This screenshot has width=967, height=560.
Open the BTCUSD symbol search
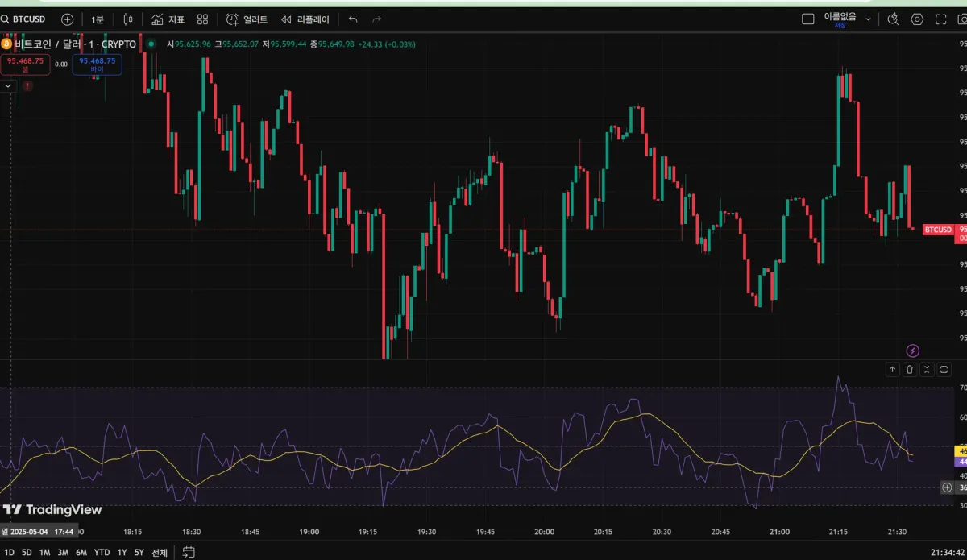pos(29,19)
